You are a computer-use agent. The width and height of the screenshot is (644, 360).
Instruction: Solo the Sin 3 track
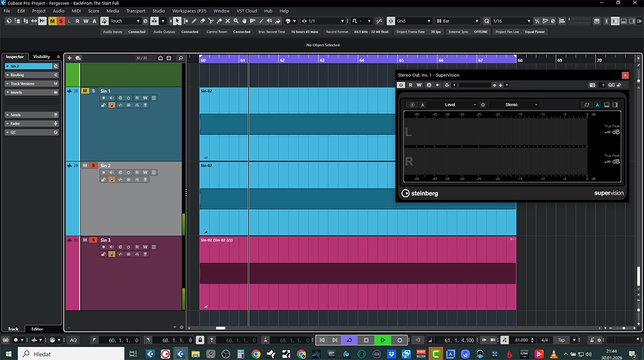point(93,240)
